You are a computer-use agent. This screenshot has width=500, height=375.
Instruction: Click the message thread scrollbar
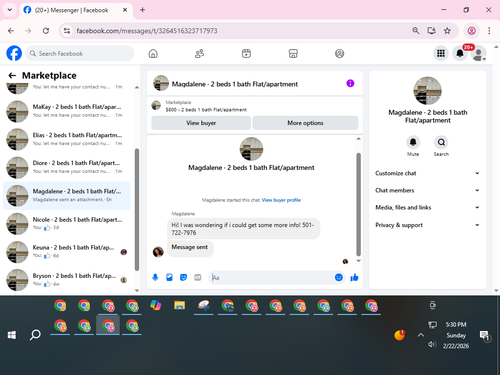pos(359,204)
